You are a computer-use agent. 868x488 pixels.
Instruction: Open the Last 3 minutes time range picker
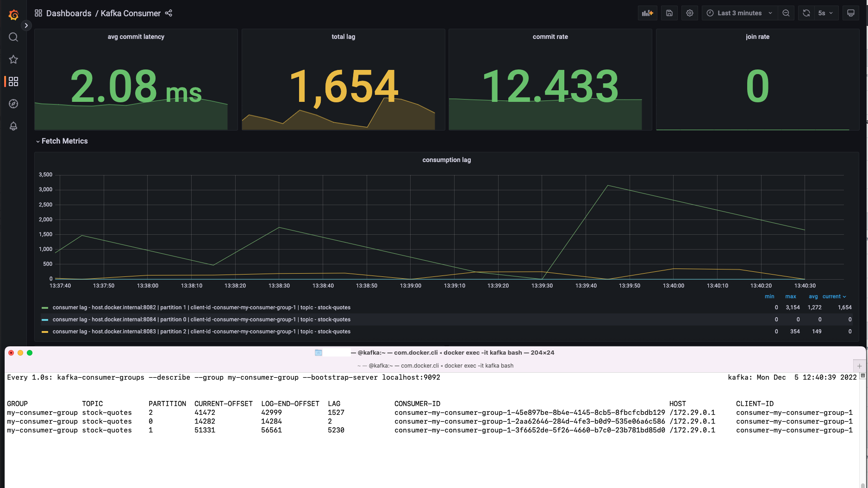(x=739, y=13)
